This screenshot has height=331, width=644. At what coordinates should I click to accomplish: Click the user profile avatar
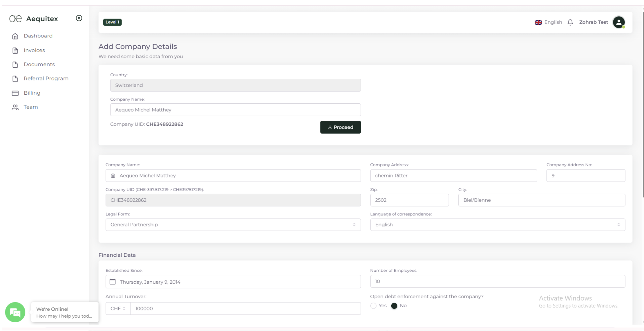[x=618, y=22]
